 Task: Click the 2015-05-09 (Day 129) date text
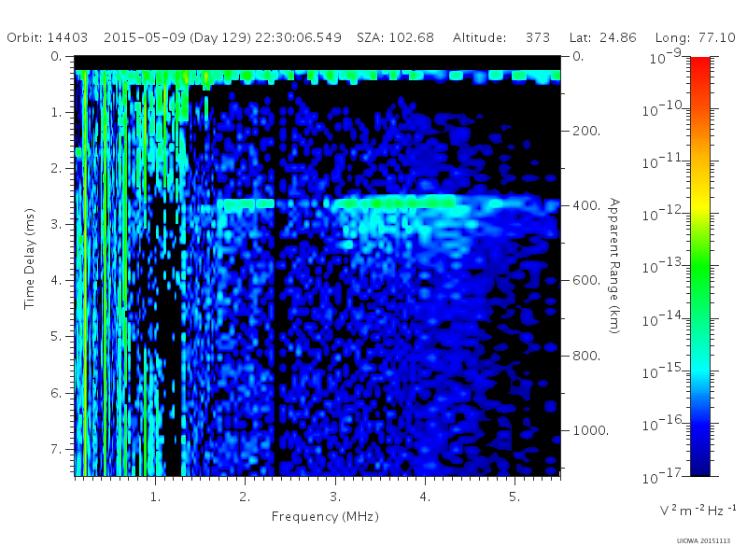(177, 37)
